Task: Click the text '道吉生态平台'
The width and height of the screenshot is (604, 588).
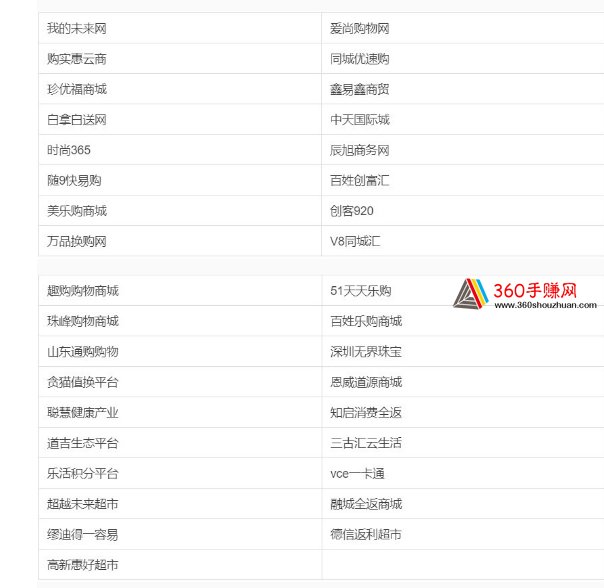Action: click(x=83, y=443)
